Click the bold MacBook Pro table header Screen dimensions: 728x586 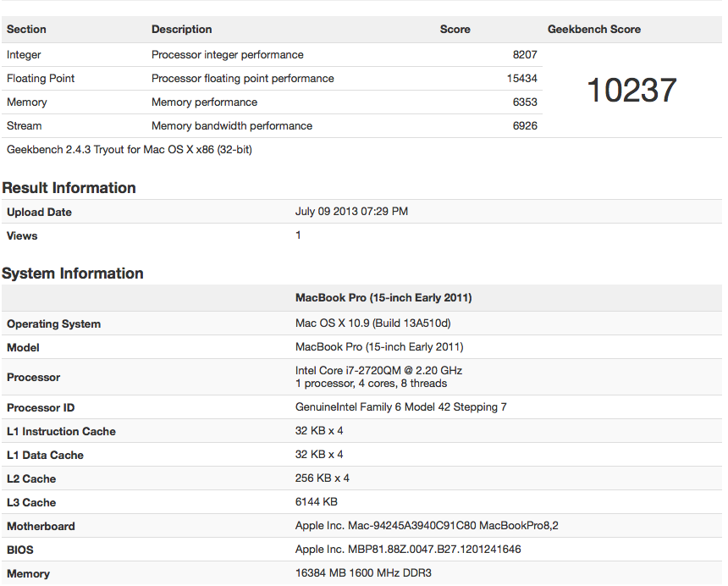(x=383, y=297)
